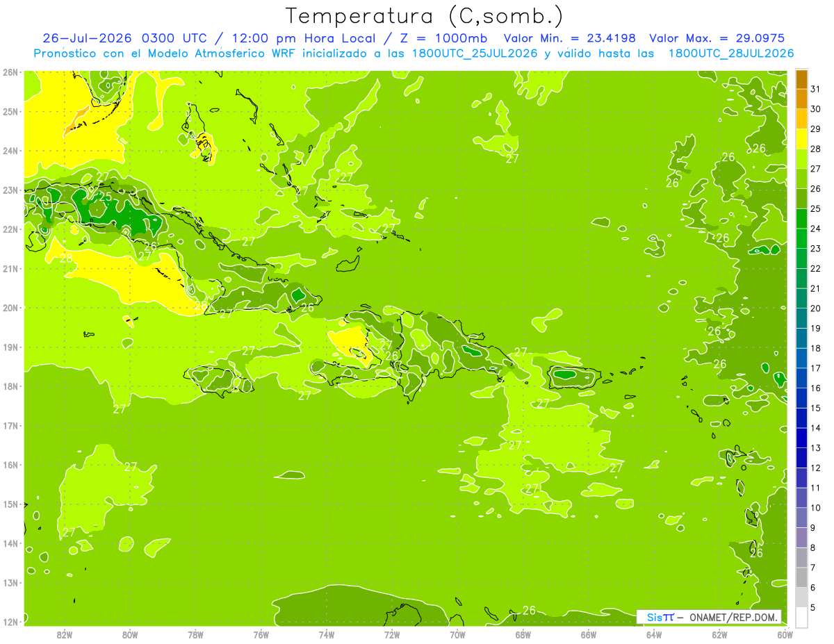
Task: Click the '74W' longitude axis label
Action: tap(326, 634)
